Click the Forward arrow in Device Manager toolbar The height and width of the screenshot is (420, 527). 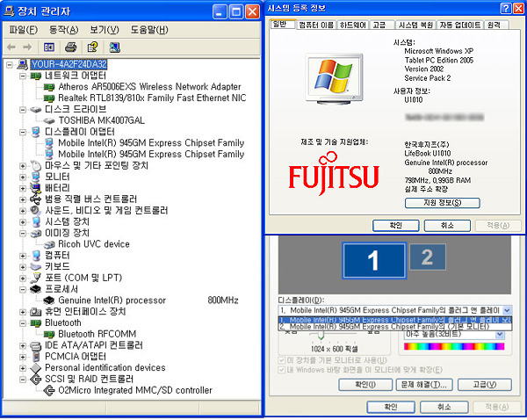coord(27,47)
